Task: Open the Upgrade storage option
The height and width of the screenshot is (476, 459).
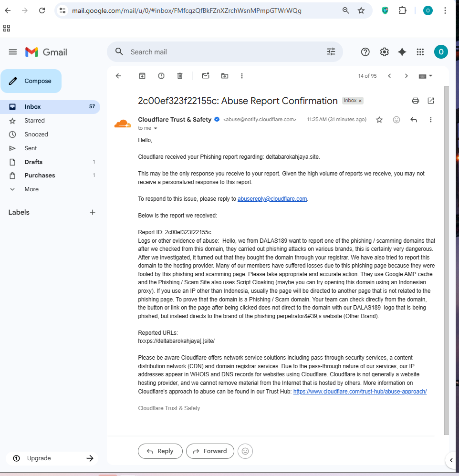Action: point(52,458)
